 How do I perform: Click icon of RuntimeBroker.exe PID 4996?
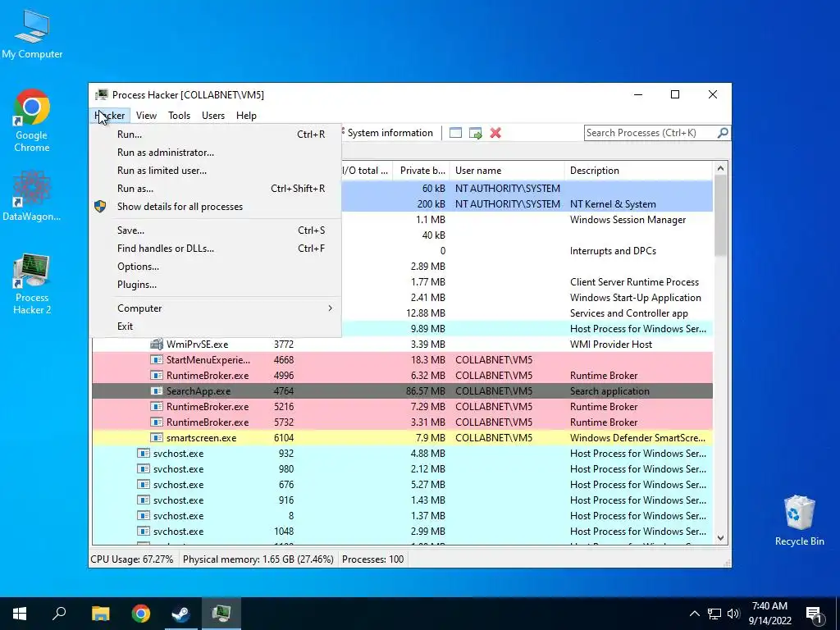(157, 375)
